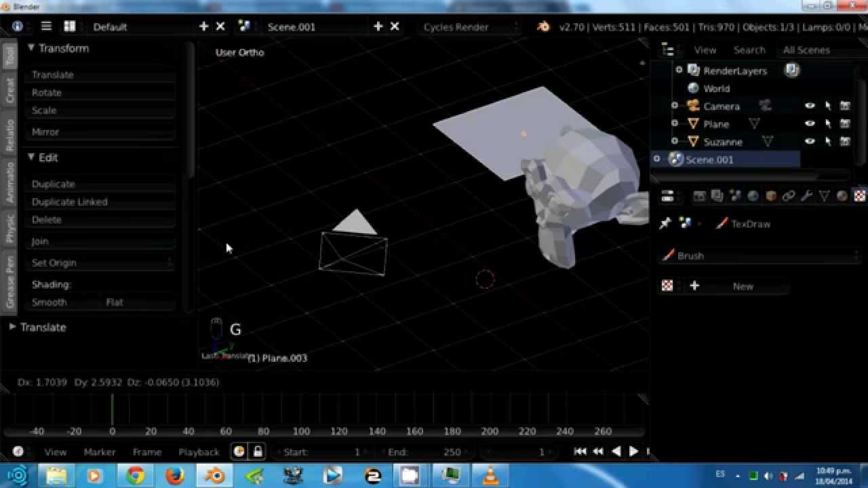Open the Object properties cube icon
Image resolution: width=868 pixels, height=488 pixels.
coord(771,196)
